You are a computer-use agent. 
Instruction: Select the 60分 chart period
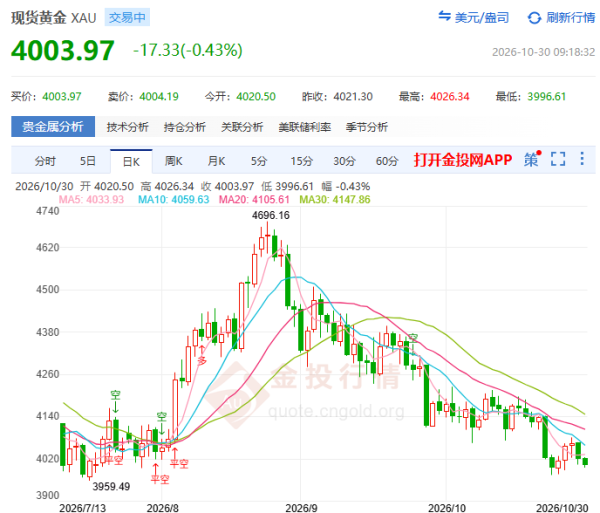387,161
